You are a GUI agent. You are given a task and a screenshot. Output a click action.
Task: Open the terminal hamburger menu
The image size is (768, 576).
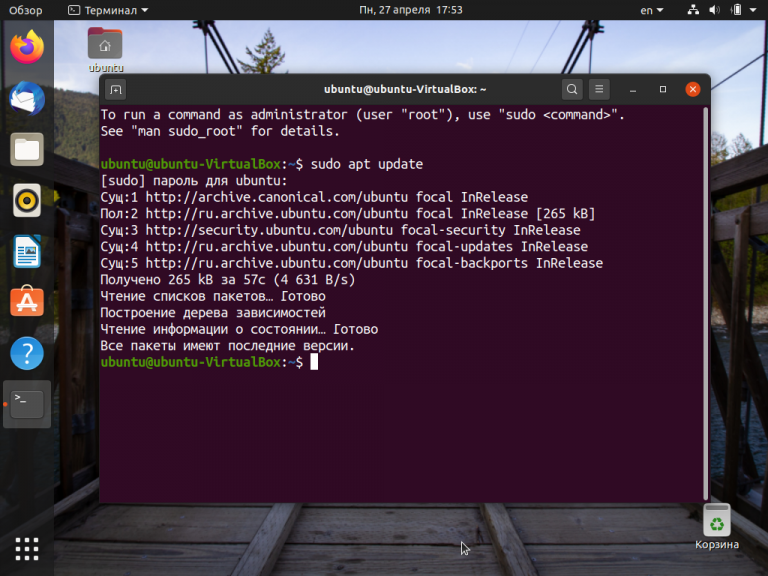pos(599,89)
